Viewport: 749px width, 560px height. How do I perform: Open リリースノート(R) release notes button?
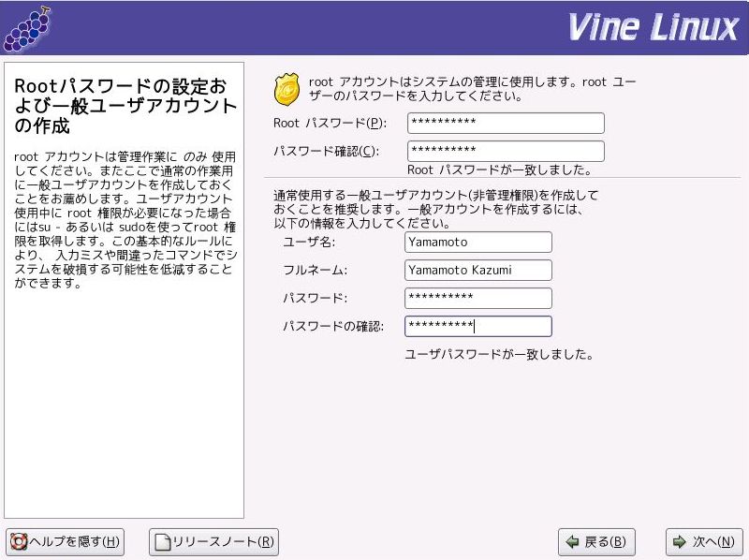click(214, 542)
